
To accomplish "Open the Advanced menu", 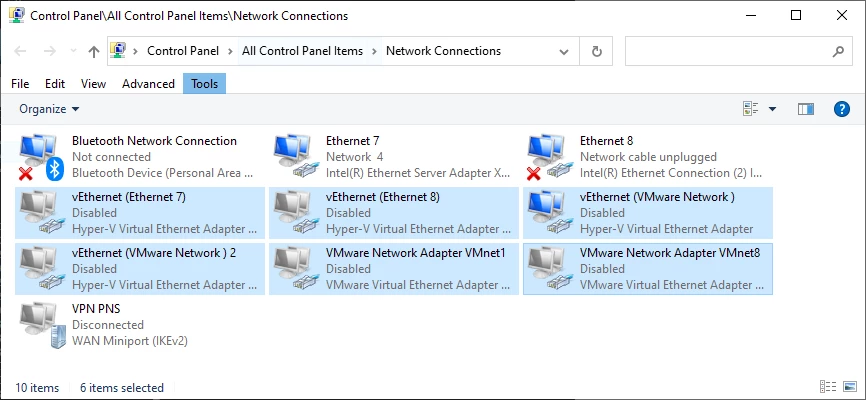I will click(148, 84).
